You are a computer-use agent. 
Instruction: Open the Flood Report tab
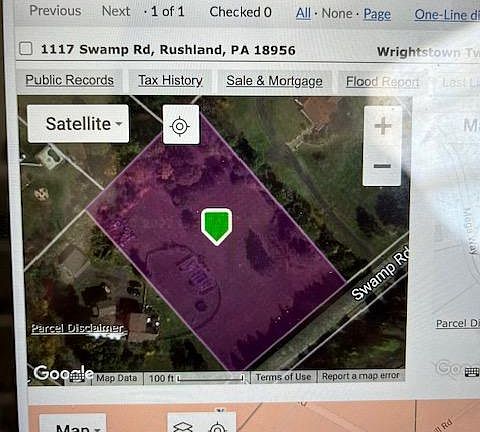382,82
